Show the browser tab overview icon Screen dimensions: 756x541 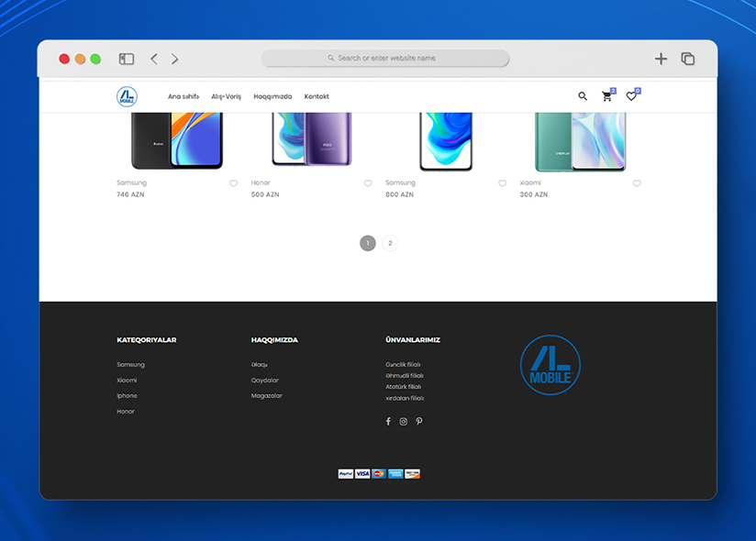687,59
